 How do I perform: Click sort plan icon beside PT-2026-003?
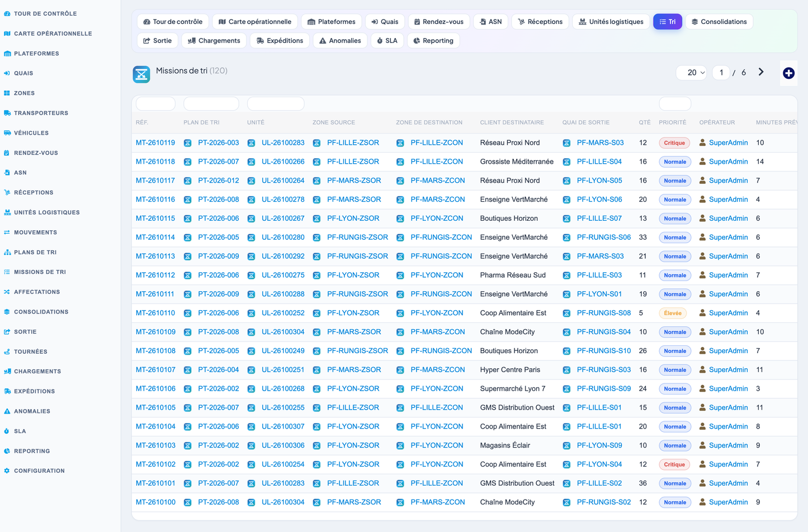pos(188,143)
